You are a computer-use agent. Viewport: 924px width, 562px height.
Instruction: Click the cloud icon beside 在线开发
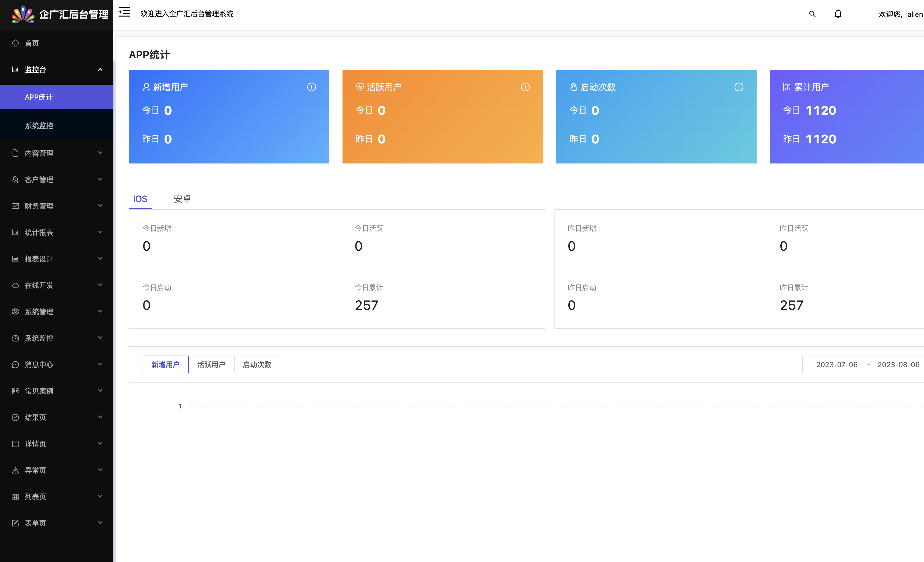pos(15,285)
